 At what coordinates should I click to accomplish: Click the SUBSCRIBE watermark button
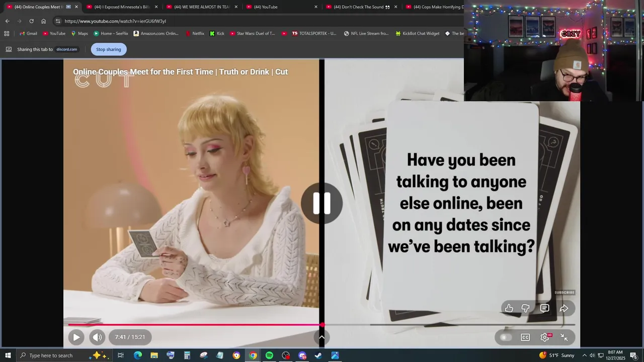(565, 292)
